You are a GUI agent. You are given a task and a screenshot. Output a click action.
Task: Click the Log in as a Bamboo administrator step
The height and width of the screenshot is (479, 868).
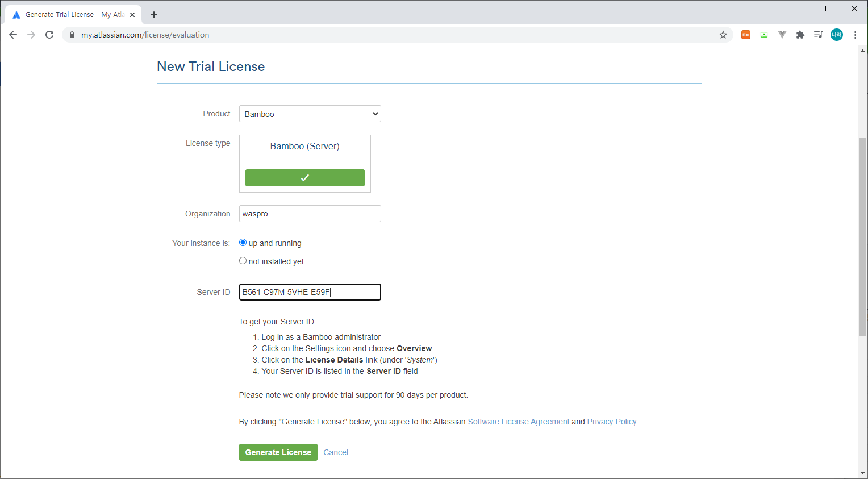tap(321, 337)
